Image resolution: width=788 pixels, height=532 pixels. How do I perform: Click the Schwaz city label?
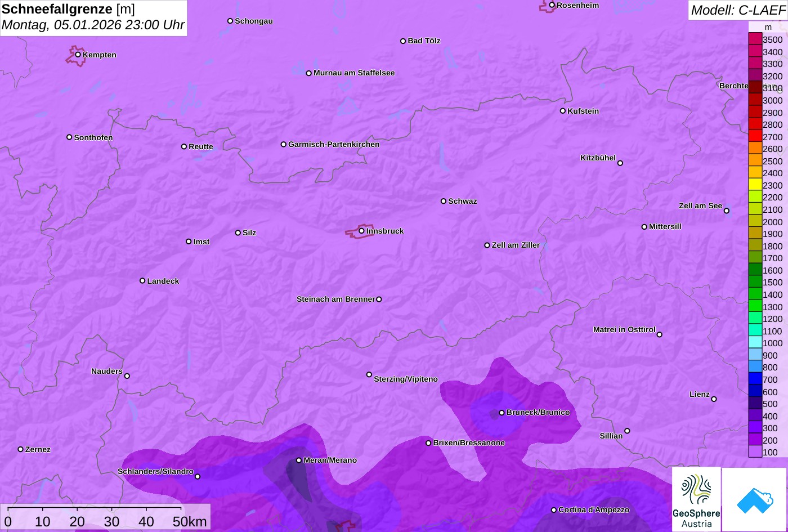[463, 202]
